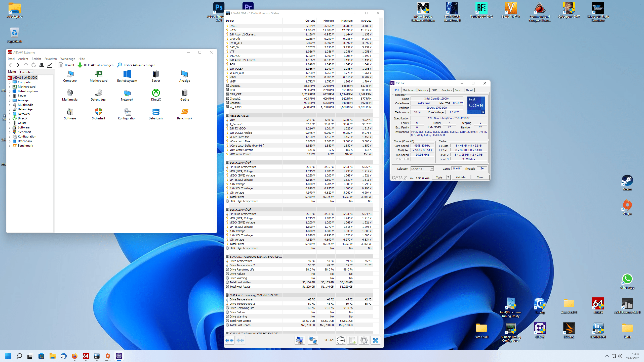The width and height of the screenshot is (644, 362).
Task: Open the Benchmark icon in AIDA64 main pane
Action: [184, 114]
